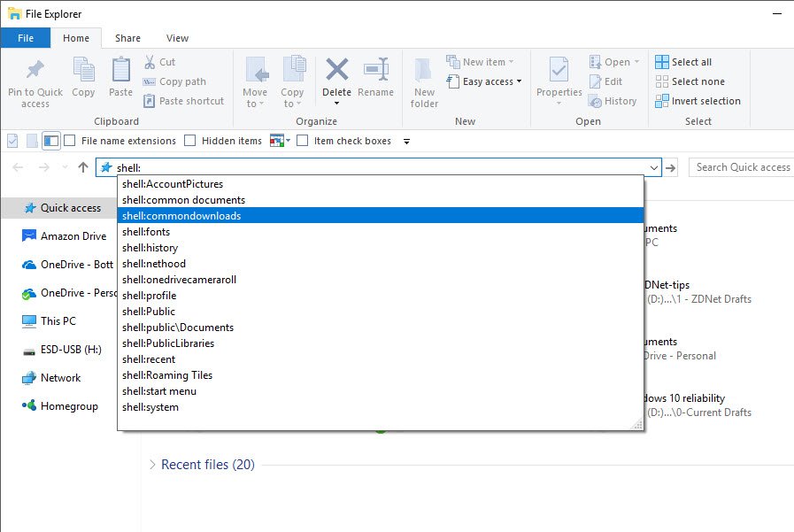This screenshot has height=532, width=794.
Task: Select shell:public\Documents suggestion
Action: 381,328
